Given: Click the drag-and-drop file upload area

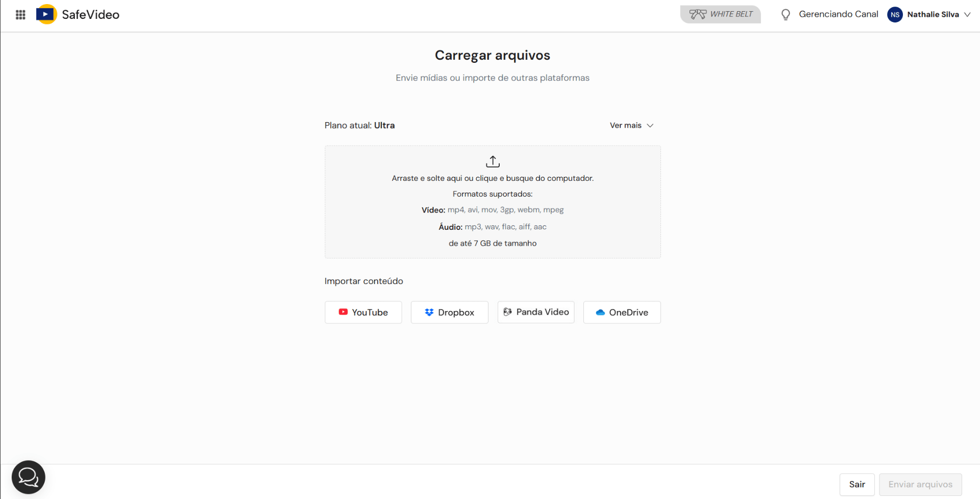Looking at the screenshot, I should click(493, 202).
